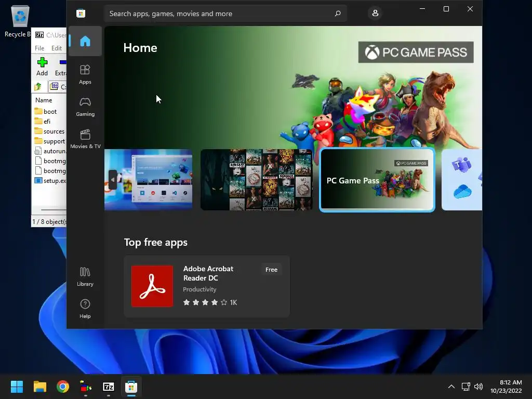Viewport: 532px width, 399px height.
Task: Go up one folder in 7-Zip
Action: click(38, 87)
